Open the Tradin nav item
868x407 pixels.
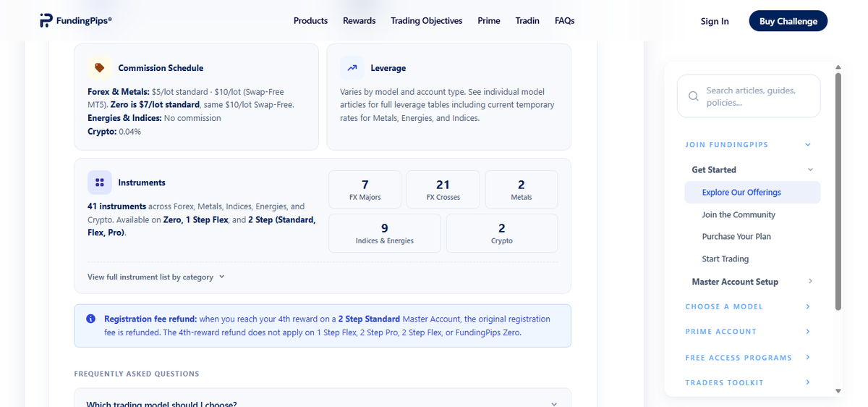[527, 20]
